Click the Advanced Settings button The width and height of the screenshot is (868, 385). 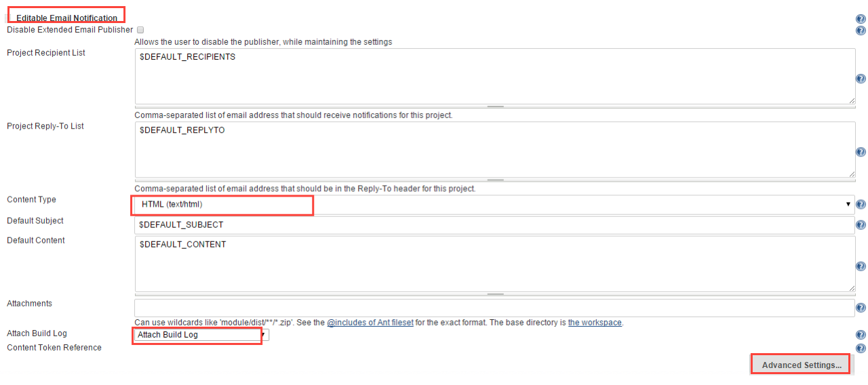pos(802,365)
